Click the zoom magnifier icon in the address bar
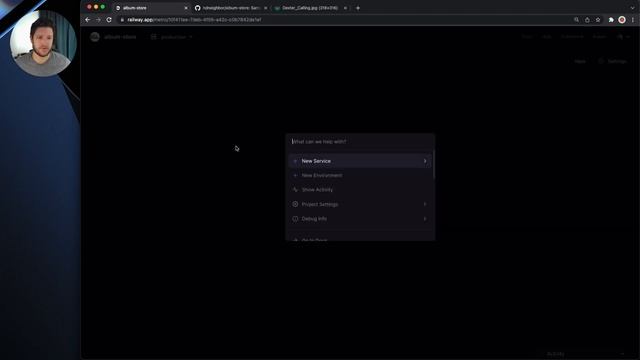This screenshot has height=360, width=640. (576, 20)
